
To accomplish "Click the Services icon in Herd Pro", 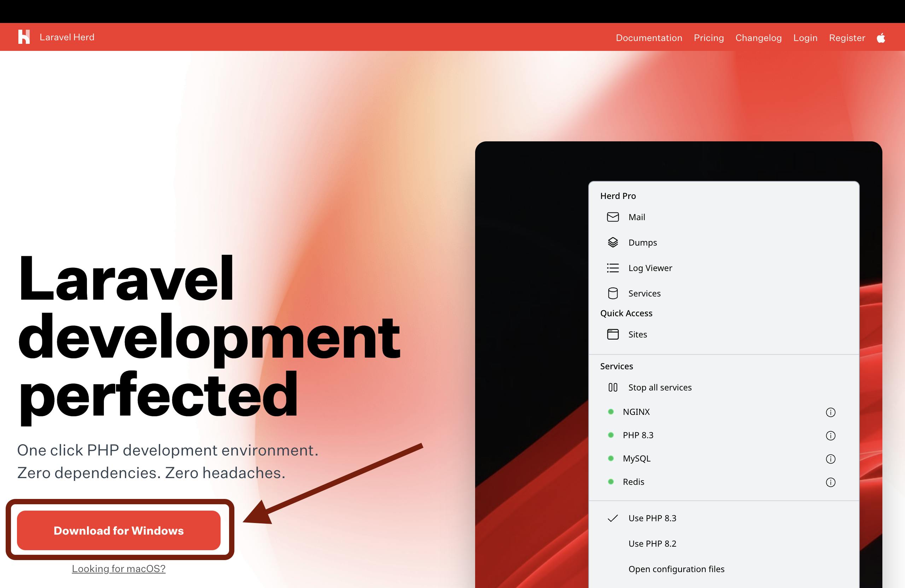I will tap(612, 293).
